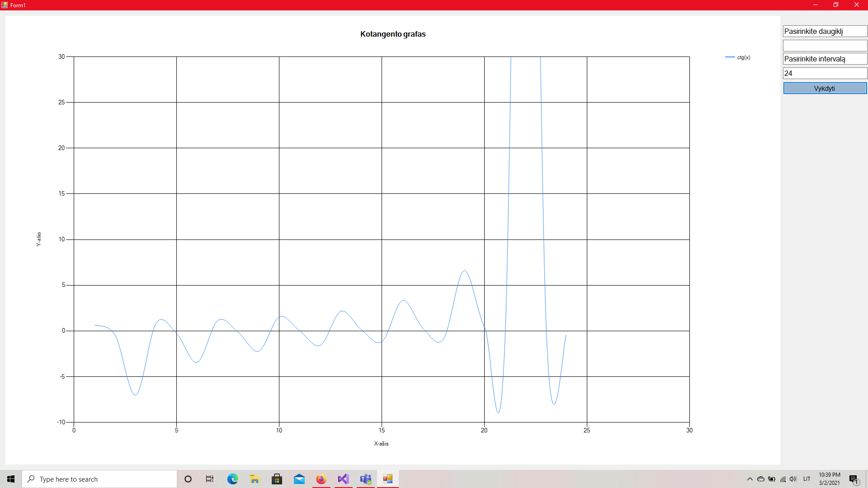This screenshot has height=488, width=868.
Task: Click the x-axis tick label 10
Action: click(x=279, y=430)
